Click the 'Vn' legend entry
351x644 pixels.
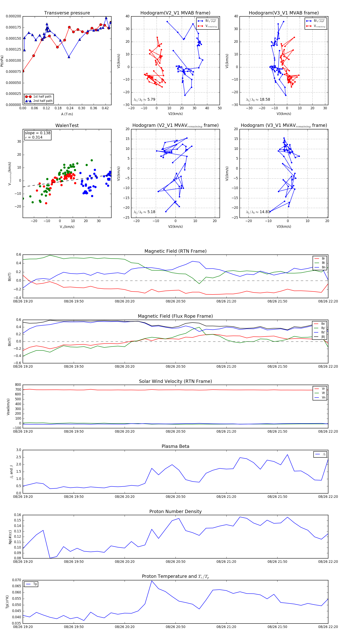tap(320, 397)
